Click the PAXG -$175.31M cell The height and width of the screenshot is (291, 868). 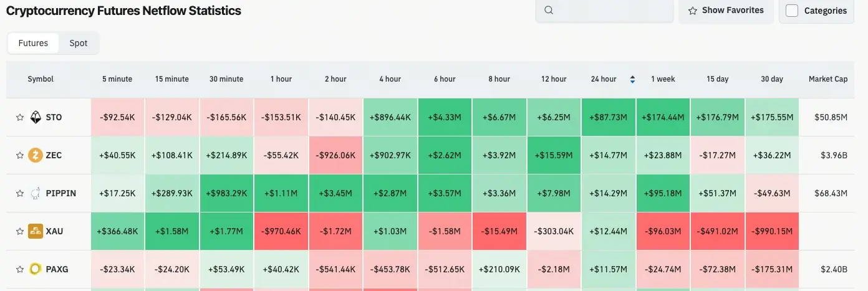tap(772, 269)
